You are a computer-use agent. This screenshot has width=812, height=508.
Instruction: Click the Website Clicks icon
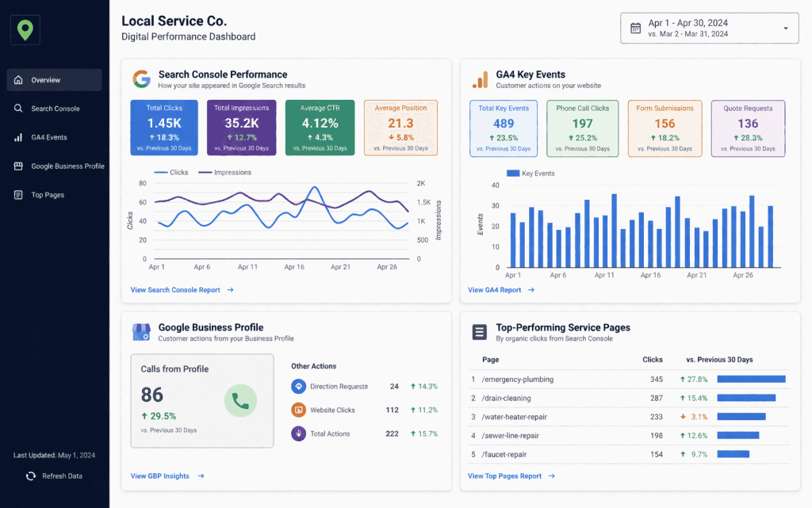coord(298,411)
